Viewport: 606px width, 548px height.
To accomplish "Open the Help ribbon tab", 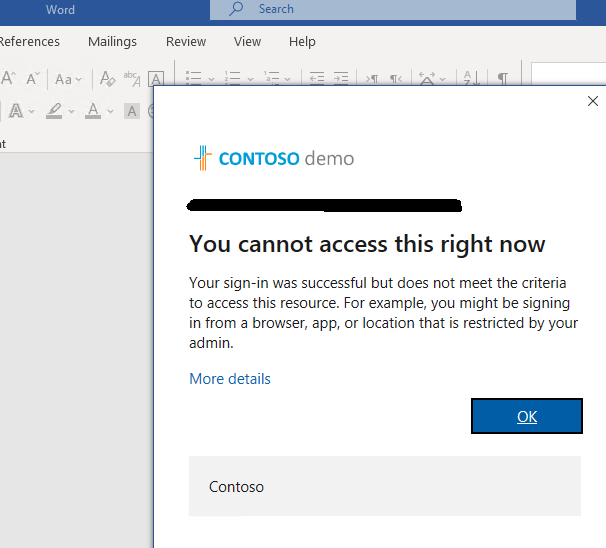I will 302,41.
